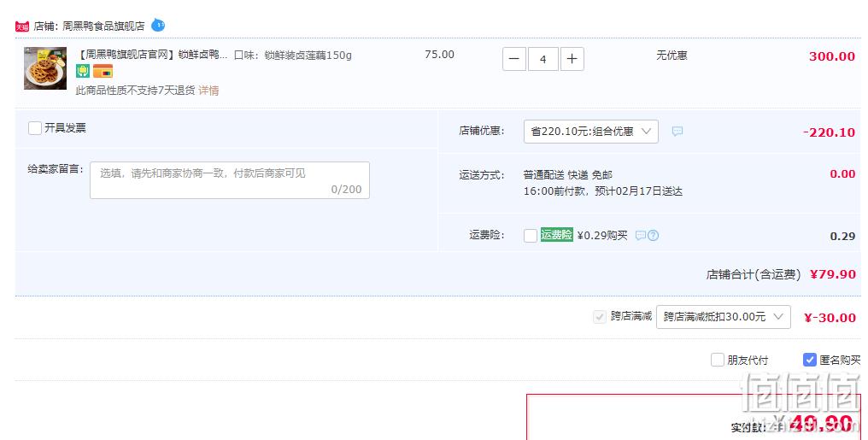868x440 pixels.
Task: Click the item subtotal 300.00
Action: point(832,56)
